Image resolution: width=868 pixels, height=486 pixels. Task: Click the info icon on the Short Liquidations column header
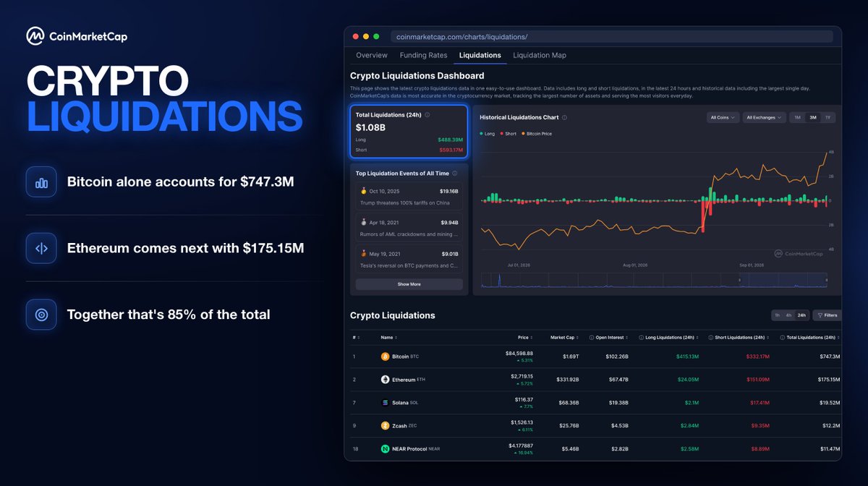click(712, 338)
